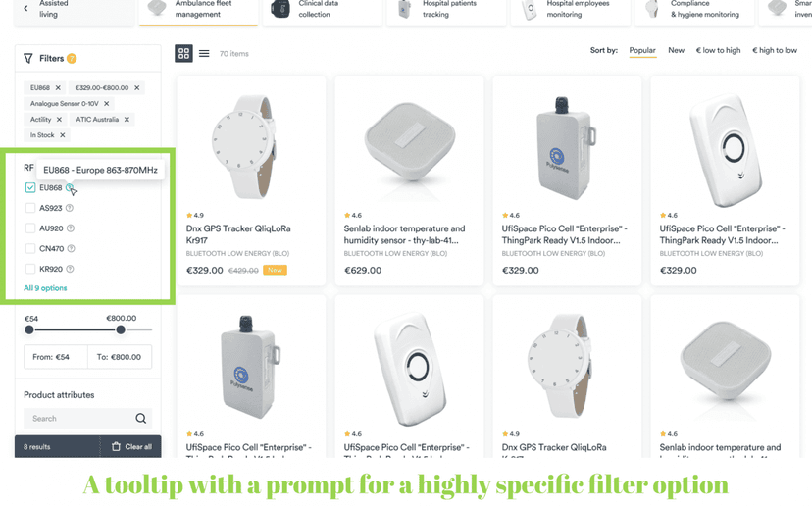Click the €800.00 price slider handle
Image resolution: width=812 pixels, height=506 pixels.
[121, 329]
